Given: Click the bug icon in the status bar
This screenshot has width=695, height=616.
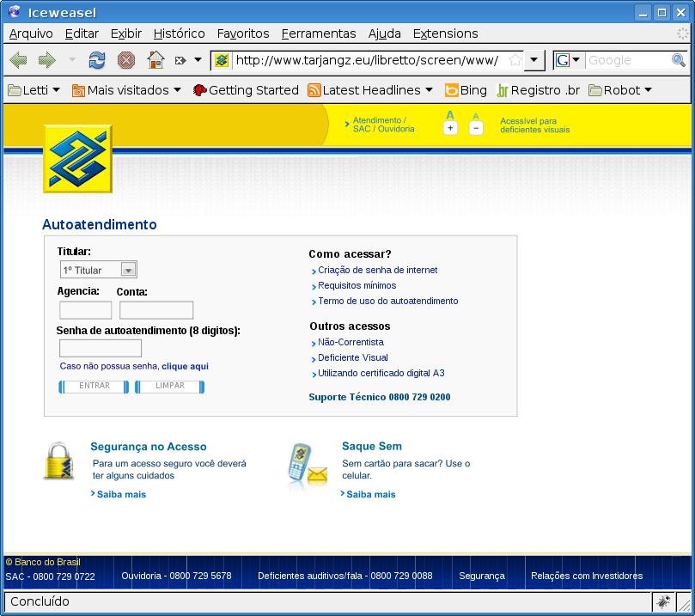Looking at the screenshot, I should pyautogui.click(x=663, y=601).
